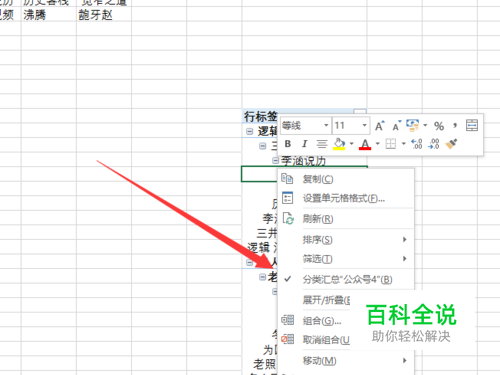Click the merge and center icon

pyautogui.click(x=472, y=125)
